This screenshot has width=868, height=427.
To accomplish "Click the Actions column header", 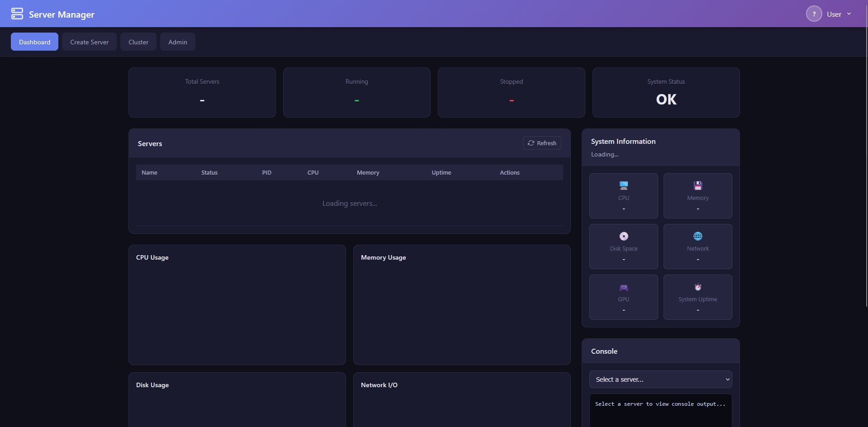I will [510, 173].
